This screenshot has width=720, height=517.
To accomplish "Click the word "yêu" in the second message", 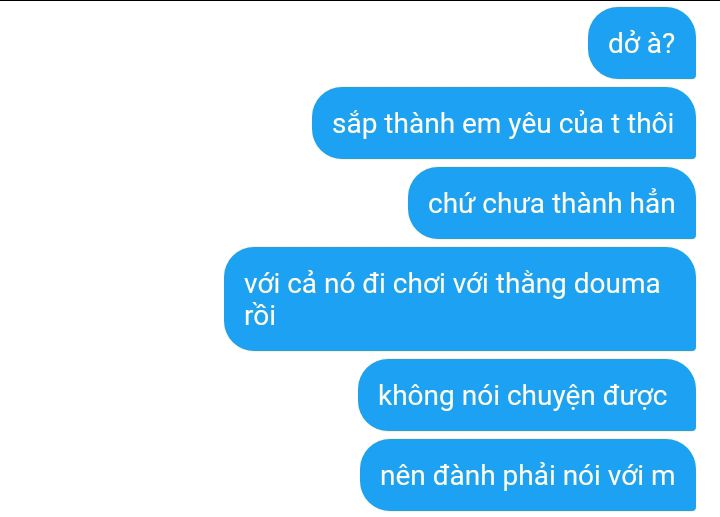I will (x=529, y=125).
